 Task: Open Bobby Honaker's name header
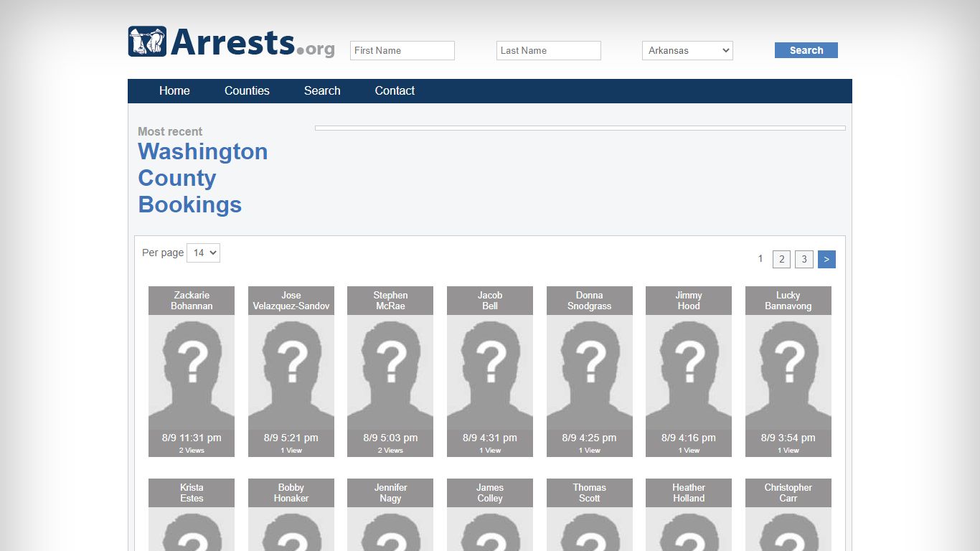click(291, 493)
